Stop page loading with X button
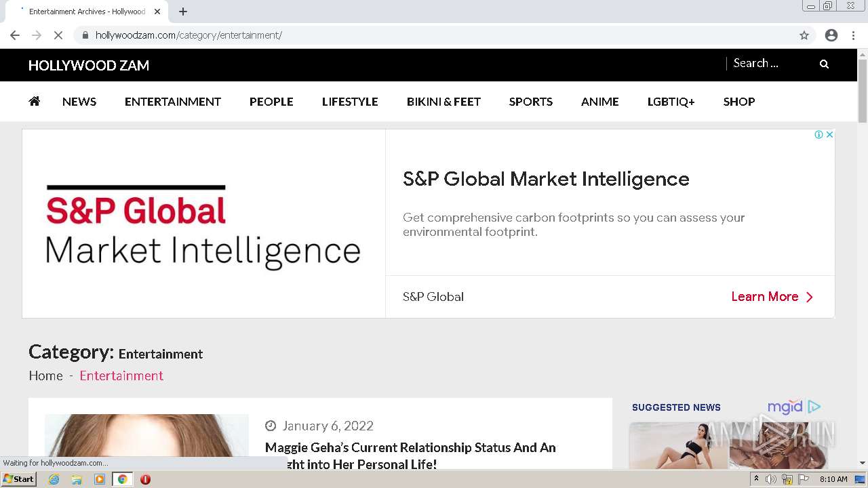The image size is (868, 488). coord(58,35)
